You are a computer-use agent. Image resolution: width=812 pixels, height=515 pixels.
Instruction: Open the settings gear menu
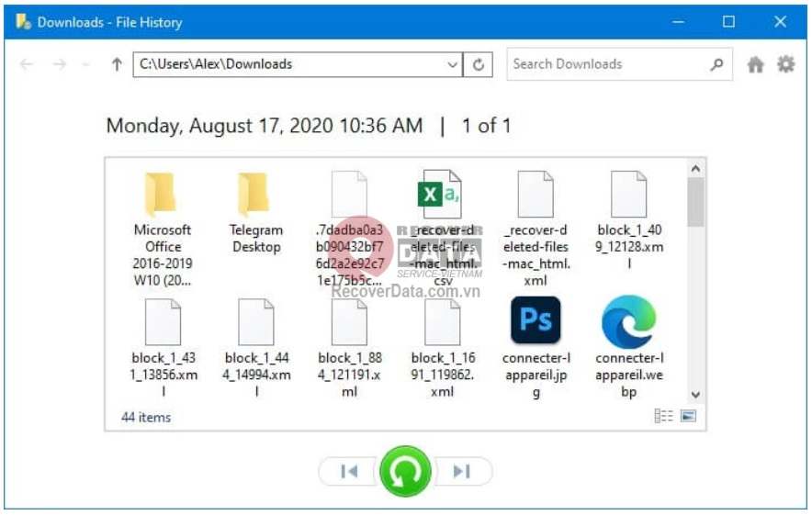click(x=785, y=64)
